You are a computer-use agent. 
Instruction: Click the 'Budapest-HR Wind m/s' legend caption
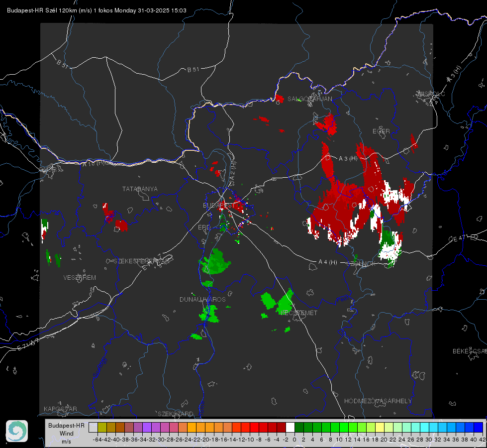67,434
